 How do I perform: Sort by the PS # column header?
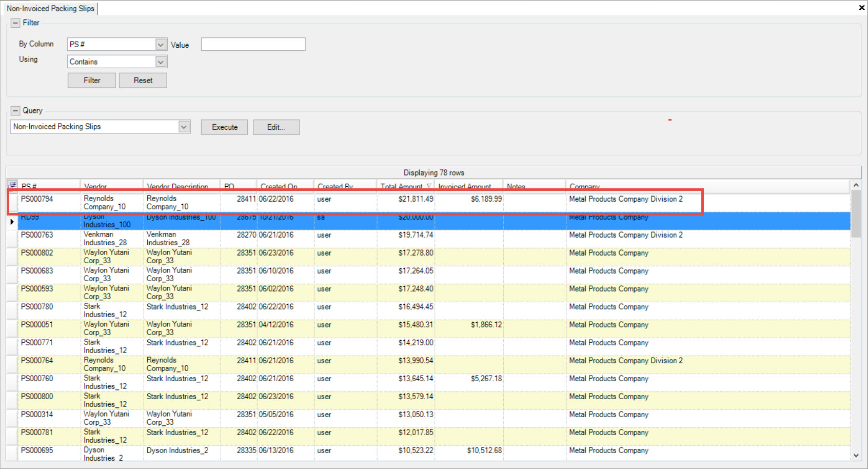[49, 186]
